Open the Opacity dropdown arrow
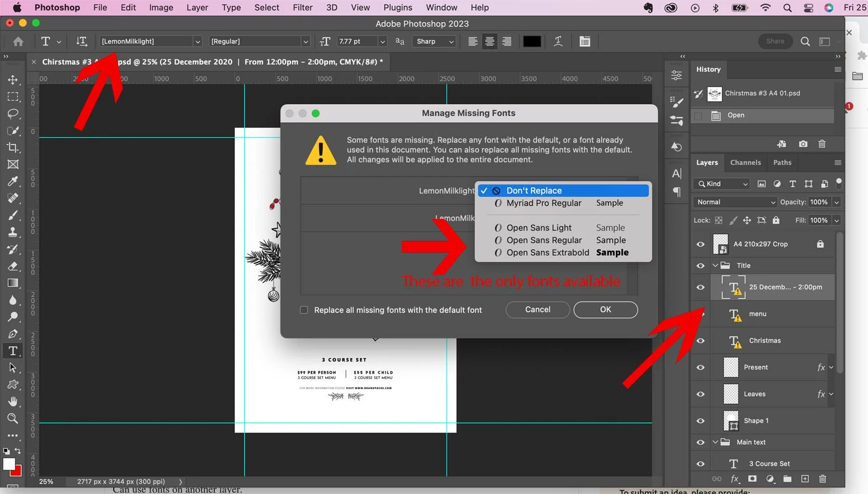Screen dimensions: 868x494 [x=837, y=202]
